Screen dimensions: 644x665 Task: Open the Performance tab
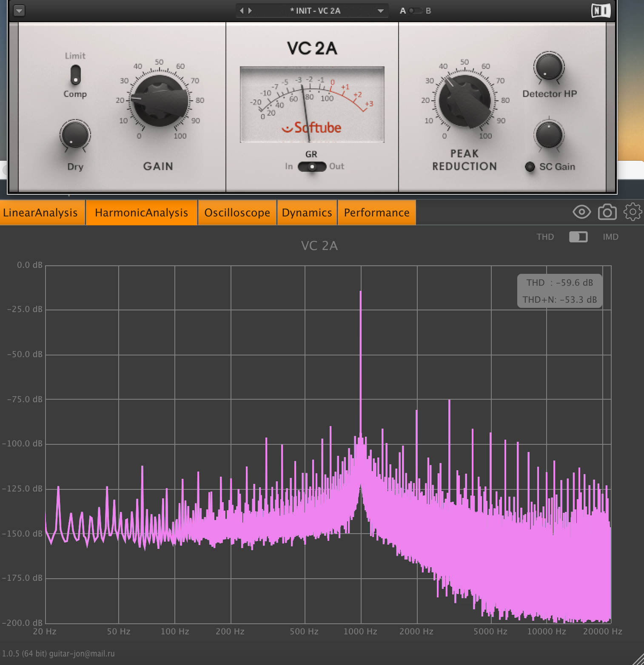[x=377, y=213]
